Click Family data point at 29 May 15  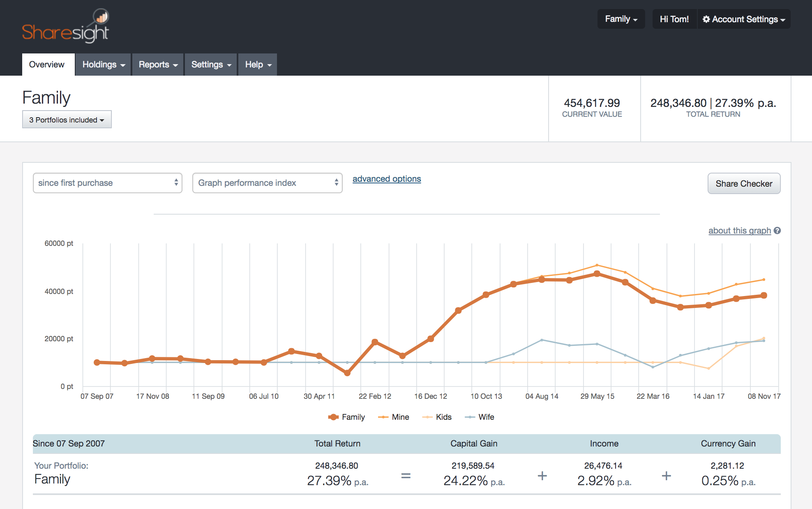(597, 274)
